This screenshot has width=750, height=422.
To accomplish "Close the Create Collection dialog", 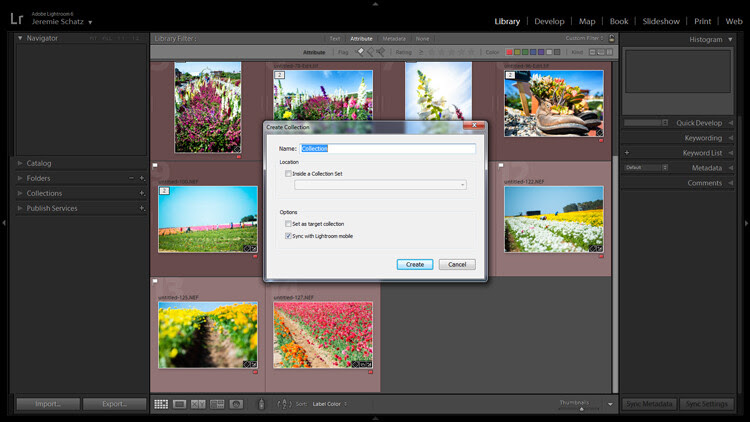I will point(474,125).
